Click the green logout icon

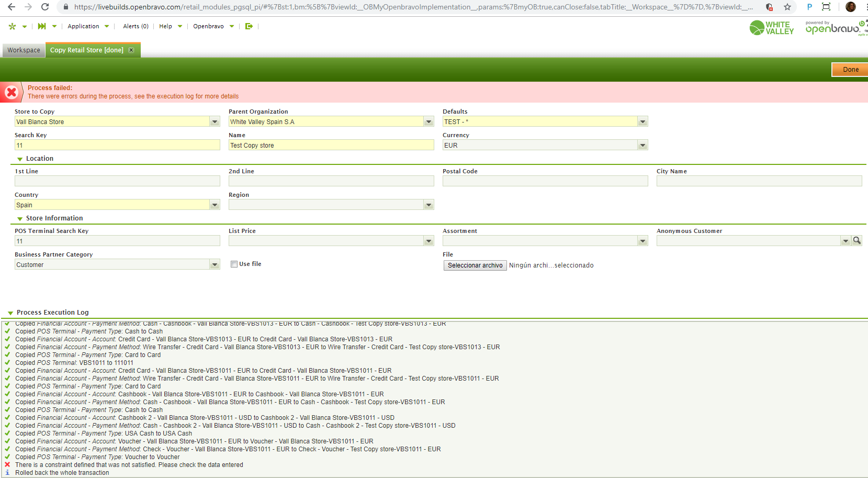coord(249,26)
